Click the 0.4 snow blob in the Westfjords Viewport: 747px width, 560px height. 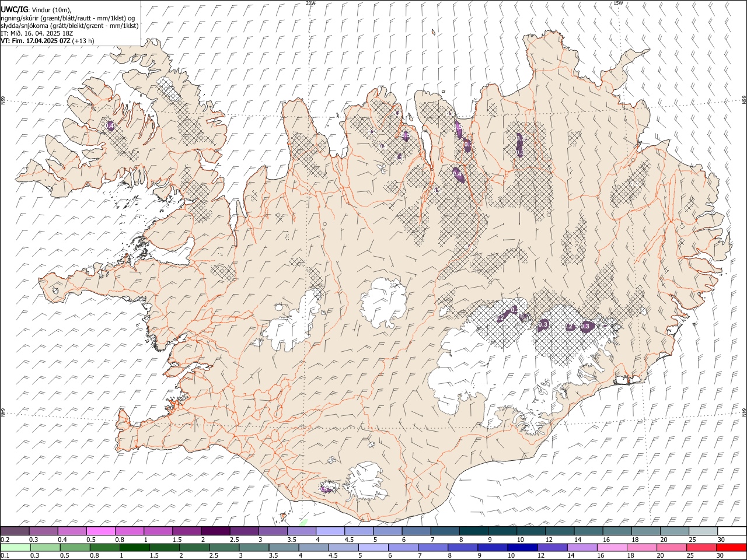point(110,125)
